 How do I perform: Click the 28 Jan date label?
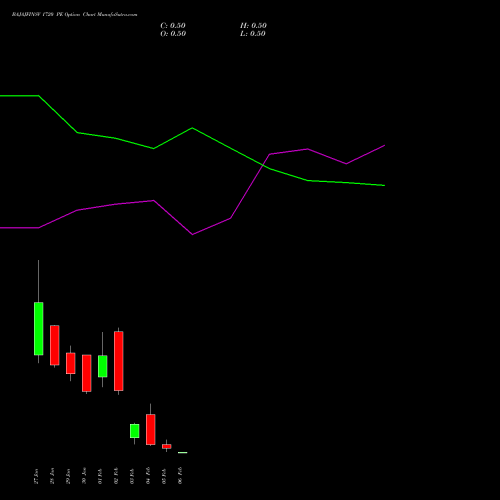[52, 476]
